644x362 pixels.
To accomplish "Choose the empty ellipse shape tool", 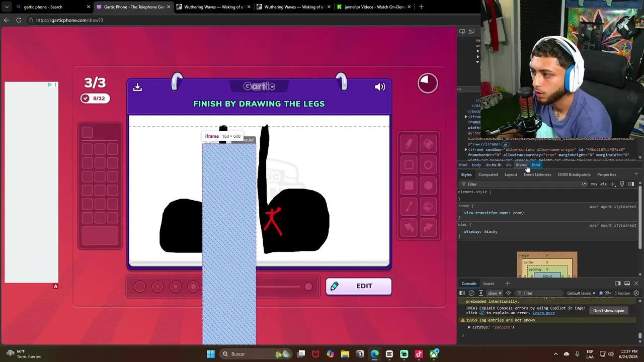I will coord(428,165).
